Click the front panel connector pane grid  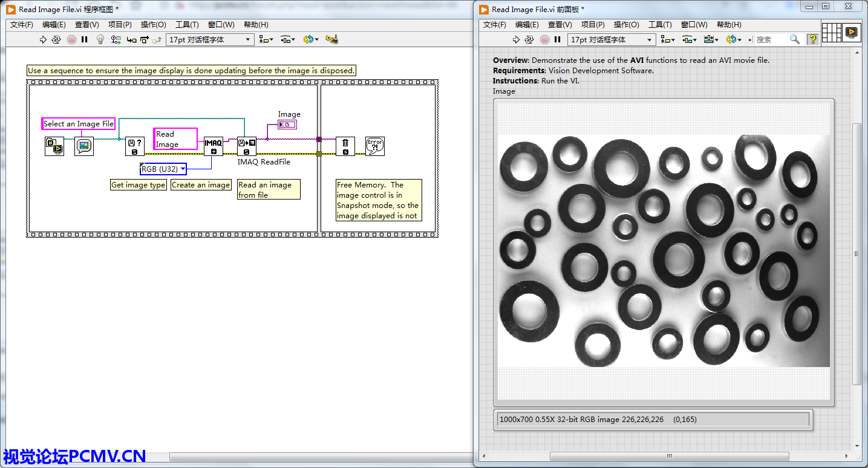(x=832, y=32)
